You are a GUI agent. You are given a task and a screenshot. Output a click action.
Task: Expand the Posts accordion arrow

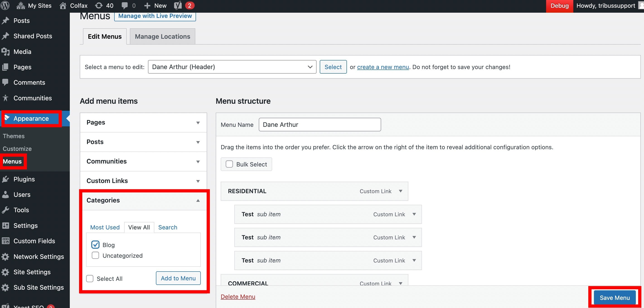tap(198, 142)
